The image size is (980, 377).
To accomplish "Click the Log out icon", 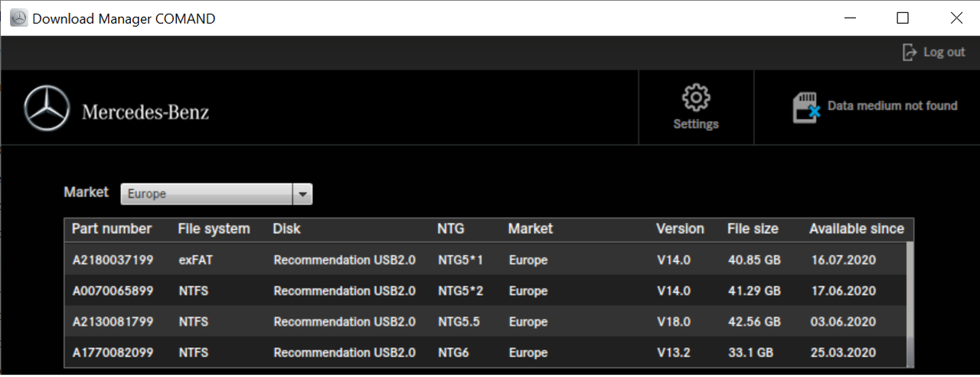I will pos(910,52).
